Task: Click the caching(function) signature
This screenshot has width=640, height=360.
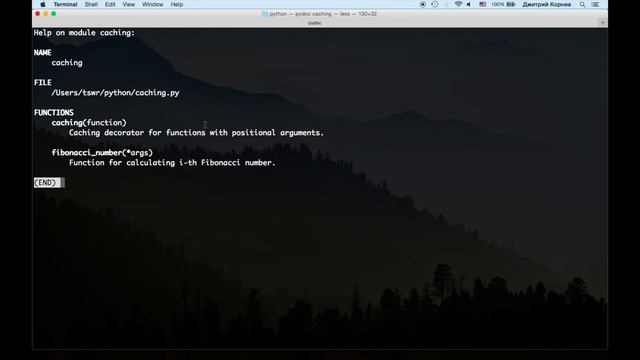Action: [89, 122]
